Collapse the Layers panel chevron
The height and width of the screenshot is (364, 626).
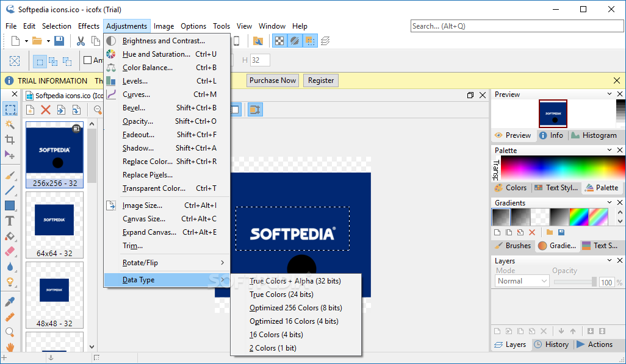point(610,260)
